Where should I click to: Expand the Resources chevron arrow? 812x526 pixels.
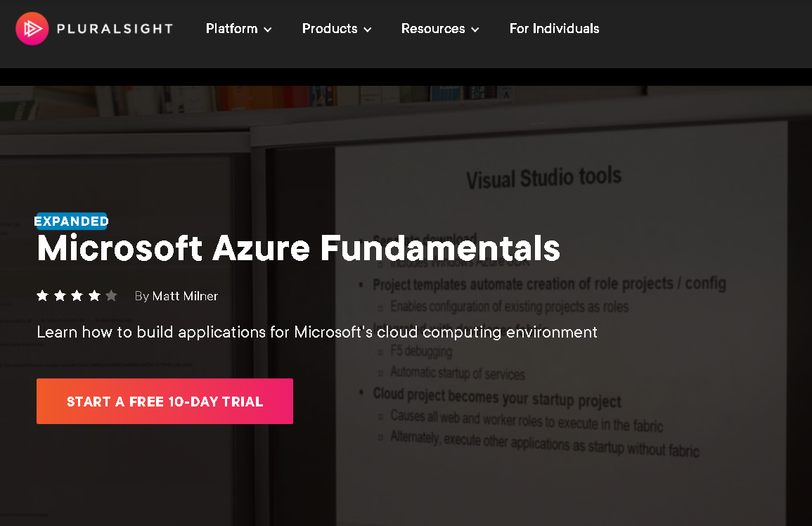(475, 30)
